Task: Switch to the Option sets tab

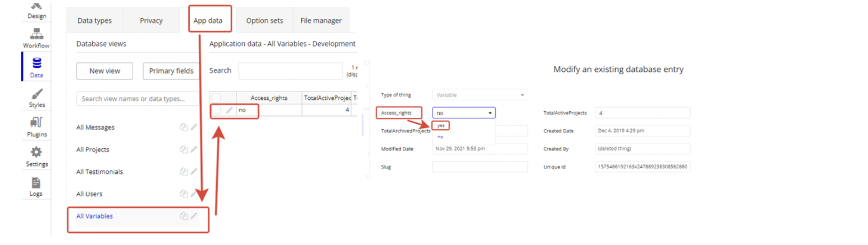Action: tap(264, 20)
